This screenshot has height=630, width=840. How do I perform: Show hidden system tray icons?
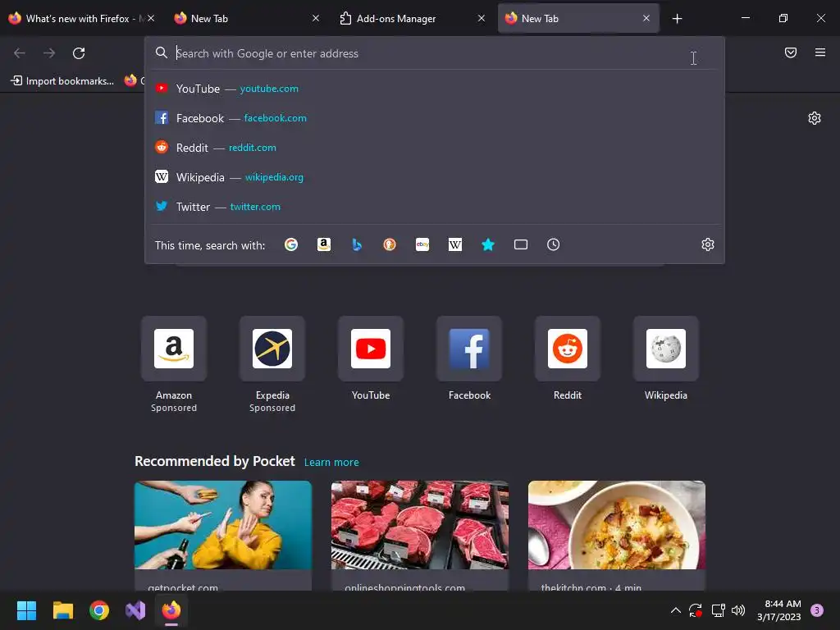point(676,610)
